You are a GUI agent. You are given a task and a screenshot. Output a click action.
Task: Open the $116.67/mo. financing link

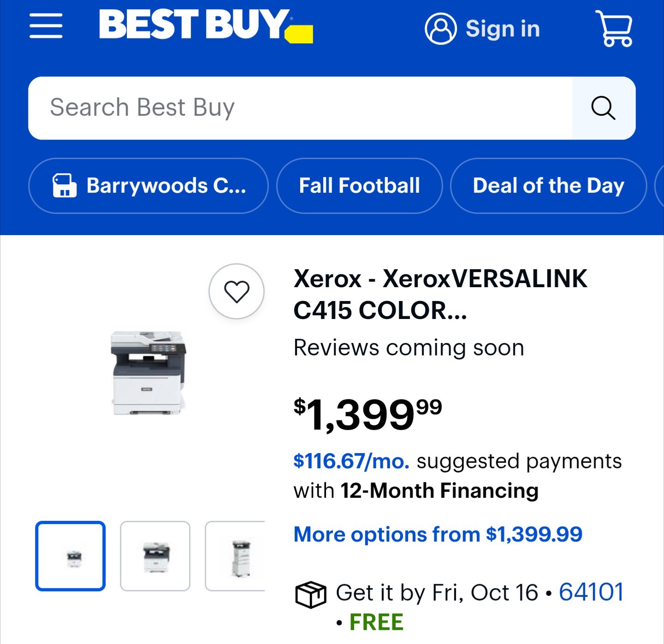pos(351,461)
